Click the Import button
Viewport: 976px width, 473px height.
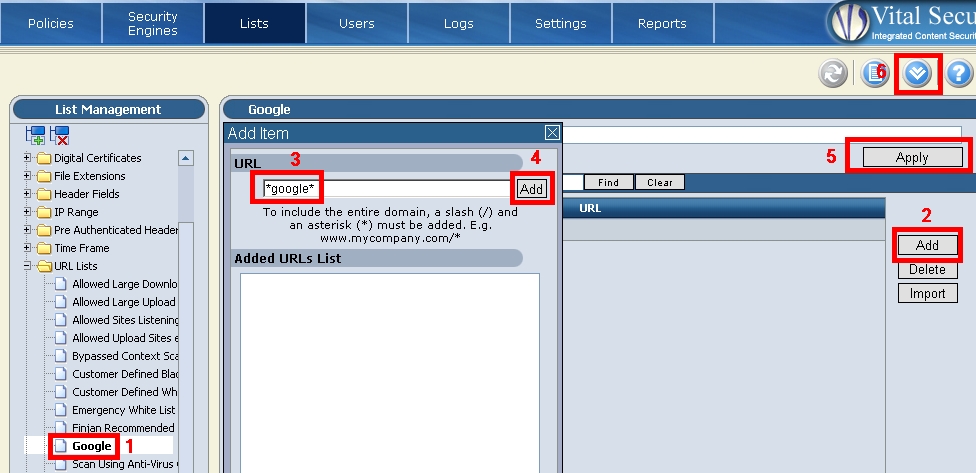927,294
